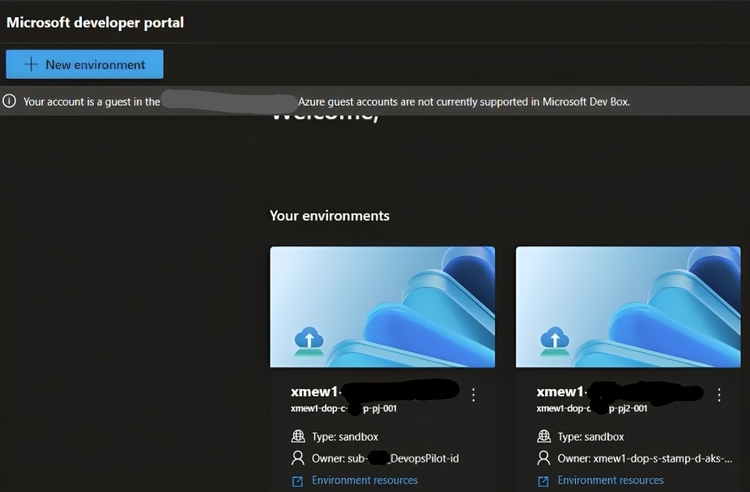Open Environment resources link for pj-001 environment
This screenshot has height=492, width=750.
365,481
